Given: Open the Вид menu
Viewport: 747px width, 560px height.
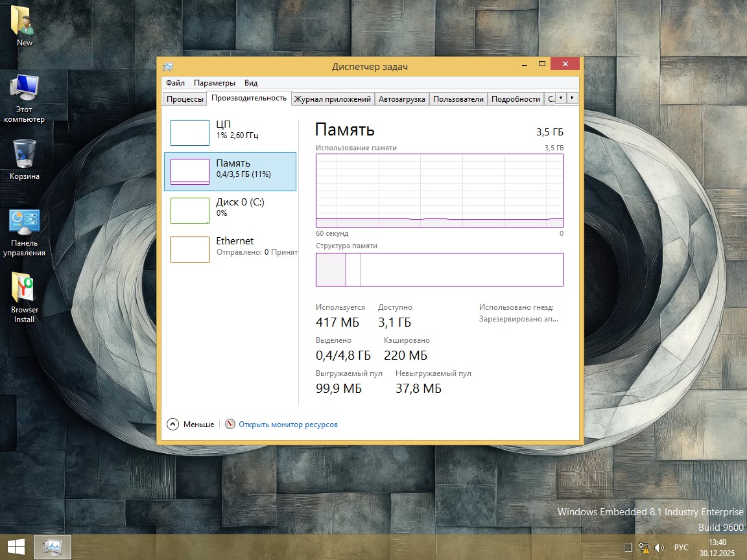Looking at the screenshot, I should click(x=251, y=83).
